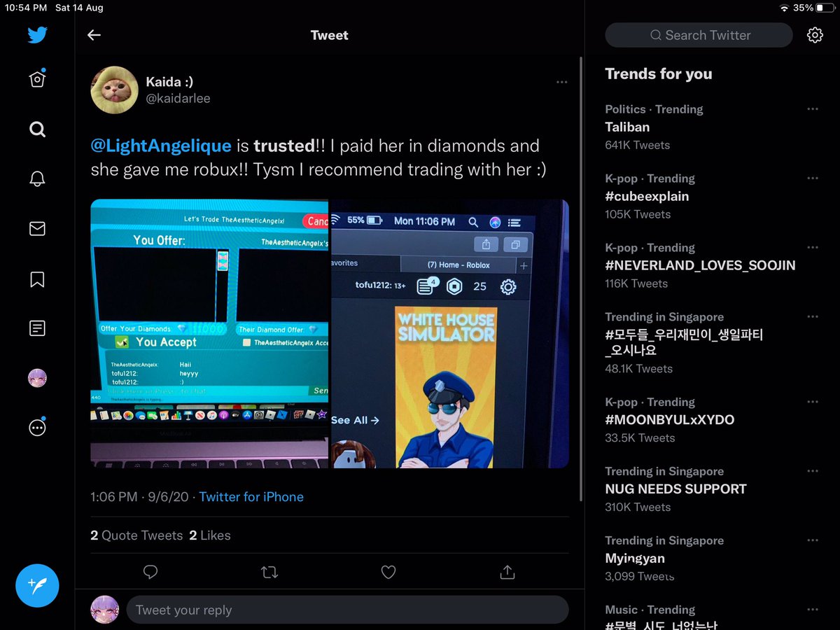Open your avatar beside reply box
The width and height of the screenshot is (840, 630).
click(x=105, y=610)
